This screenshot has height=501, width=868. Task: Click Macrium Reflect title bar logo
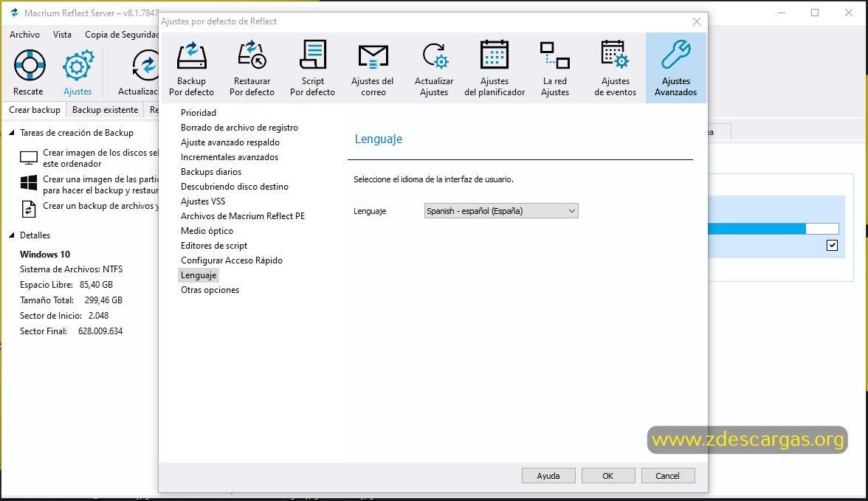pos(15,13)
